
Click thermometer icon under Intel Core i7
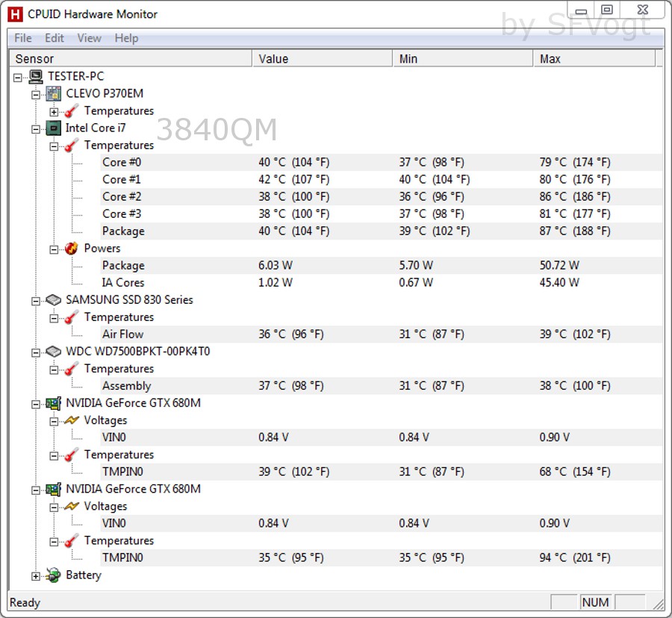72,146
